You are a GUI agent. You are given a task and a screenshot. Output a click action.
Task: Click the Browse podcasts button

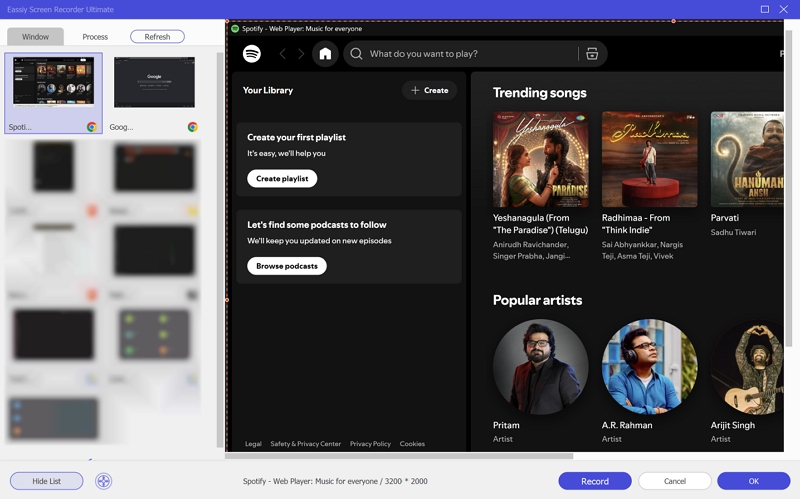[287, 266]
